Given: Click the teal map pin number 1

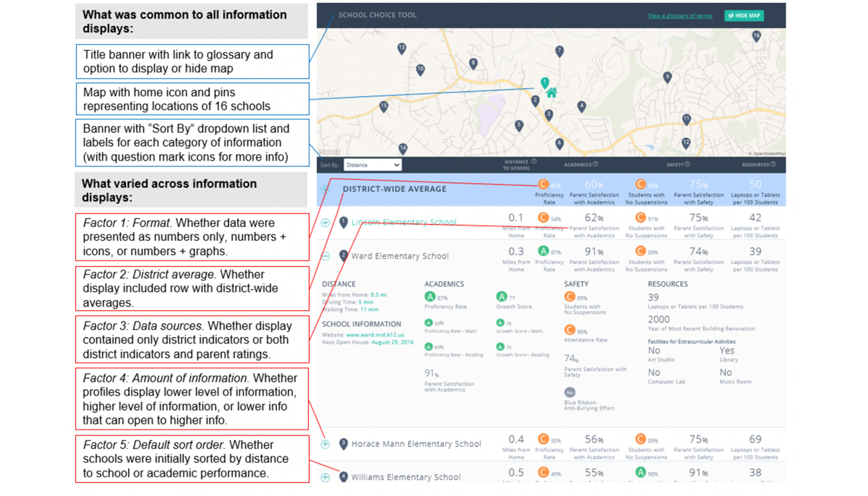Looking at the screenshot, I should pos(545,82).
